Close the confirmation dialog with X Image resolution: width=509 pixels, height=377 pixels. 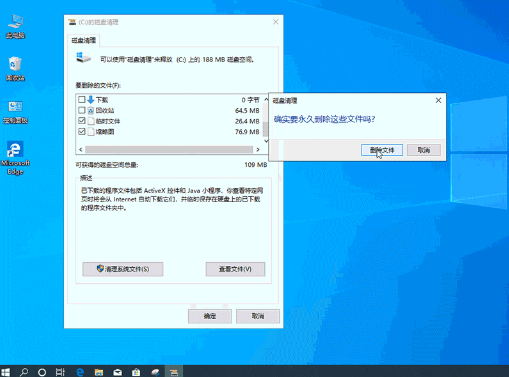click(x=438, y=100)
